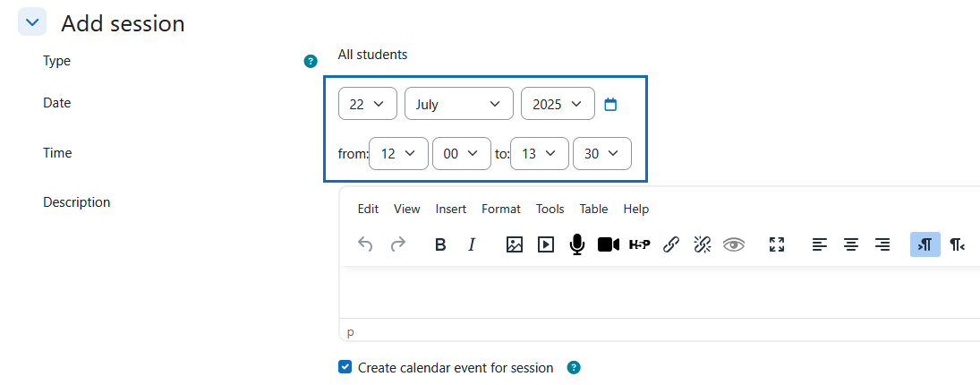This screenshot has width=980, height=385.
Task: Open the Insert menu in editor
Action: [451, 209]
